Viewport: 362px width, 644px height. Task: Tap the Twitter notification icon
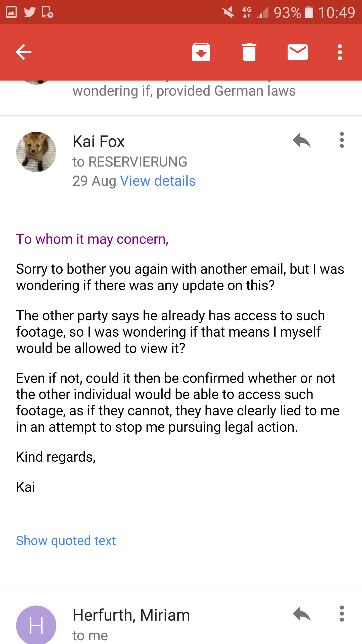30,12
